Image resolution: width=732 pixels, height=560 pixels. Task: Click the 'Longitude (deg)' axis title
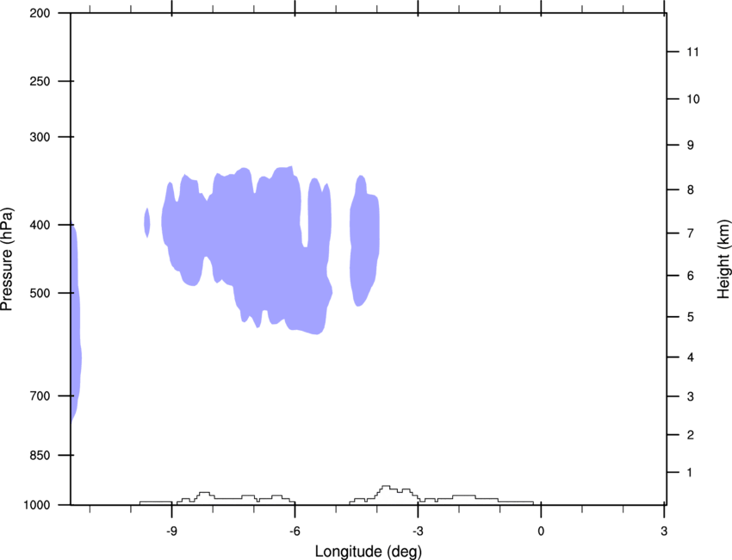click(369, 551)
